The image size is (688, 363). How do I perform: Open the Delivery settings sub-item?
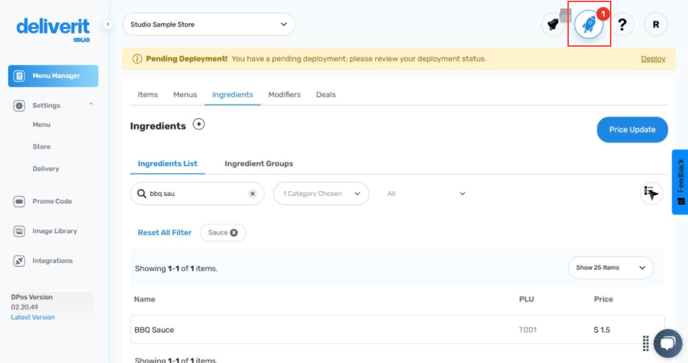(46, 169)
